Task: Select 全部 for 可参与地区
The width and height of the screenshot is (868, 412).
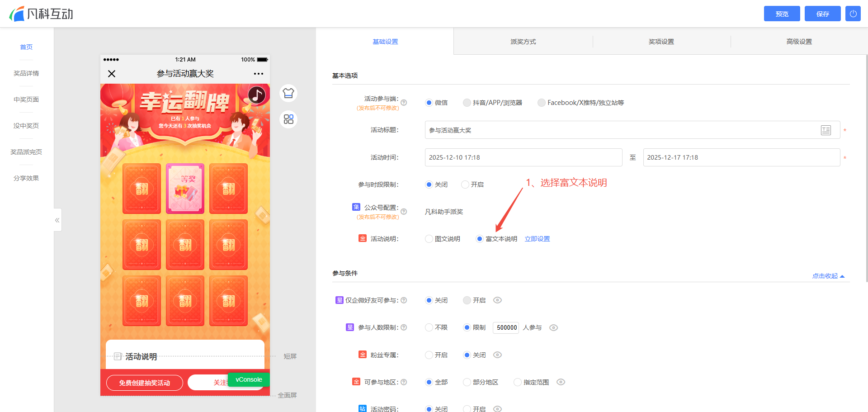Action: (429, 382)
